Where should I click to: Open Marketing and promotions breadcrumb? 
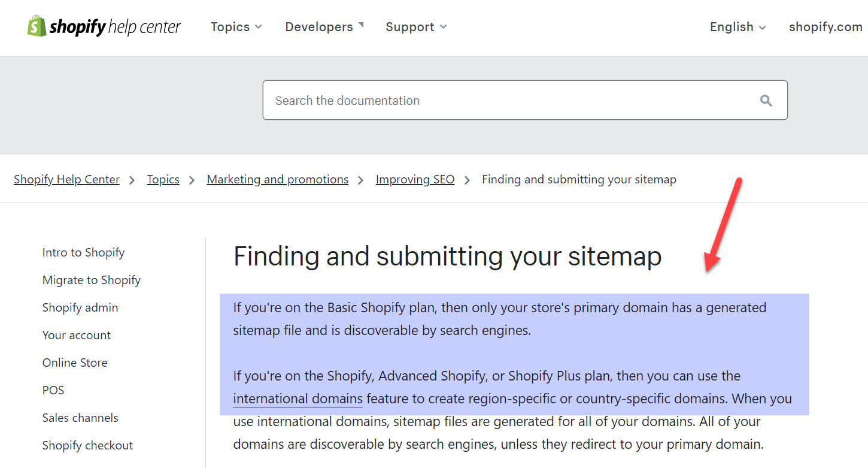pos(277,180)
